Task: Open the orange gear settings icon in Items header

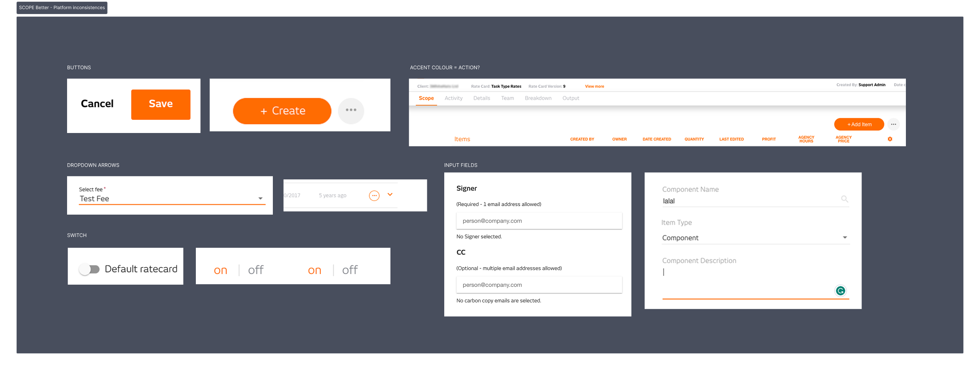Action: point(890,139)
